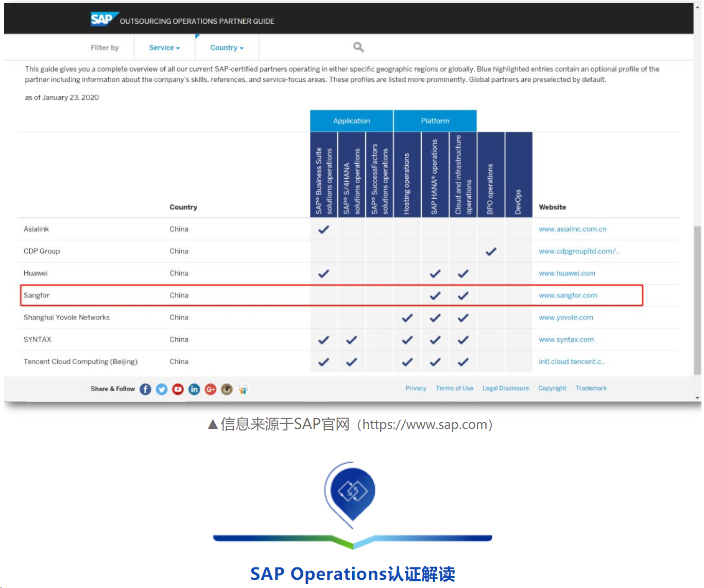Select the Asialink partner name

click(x=36, y=229)
